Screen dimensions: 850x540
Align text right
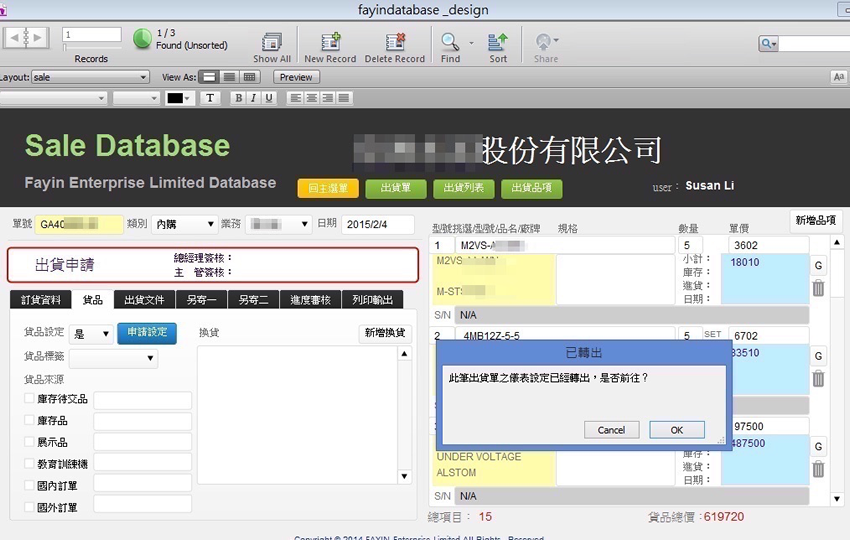(327, 98)
